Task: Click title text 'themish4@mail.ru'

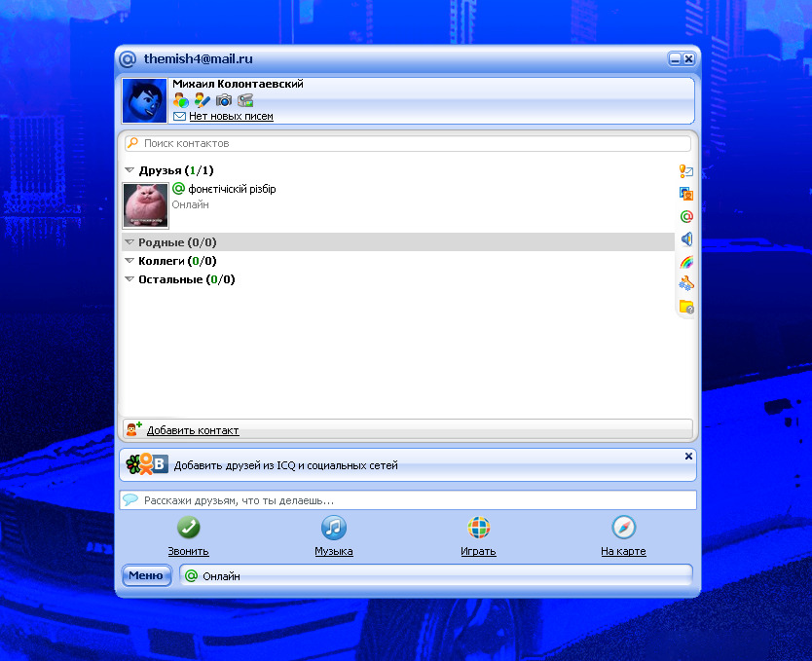Action: (199, 59)
